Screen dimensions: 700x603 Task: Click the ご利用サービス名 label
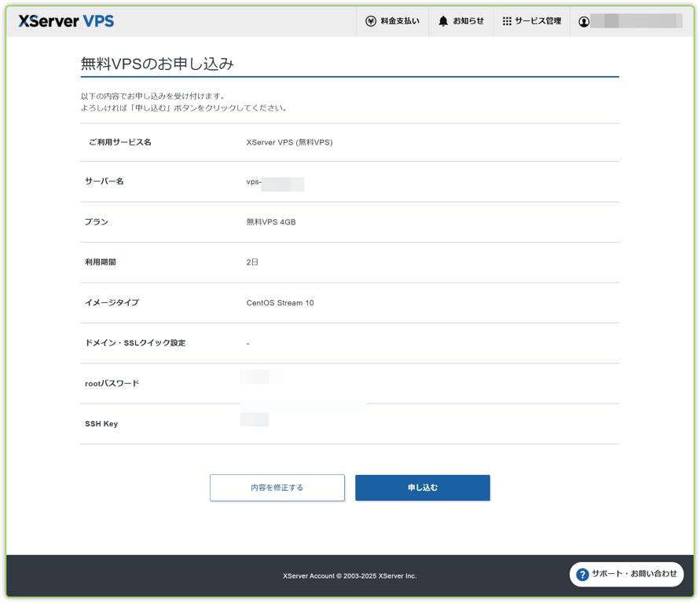click(x=119, y=142)
